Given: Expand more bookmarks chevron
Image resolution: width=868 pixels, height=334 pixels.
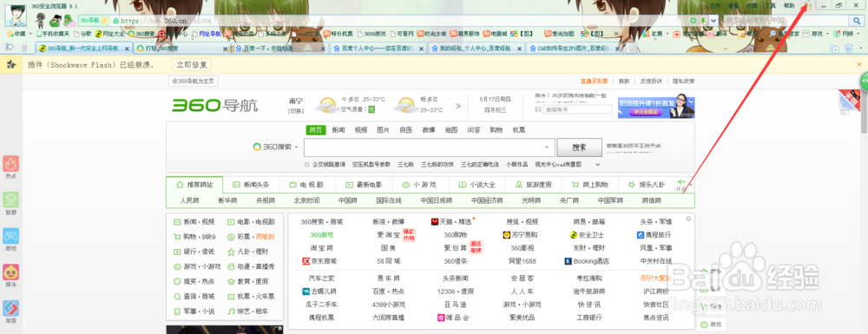Looking at the screenshot, I should (x=616, y=34).
